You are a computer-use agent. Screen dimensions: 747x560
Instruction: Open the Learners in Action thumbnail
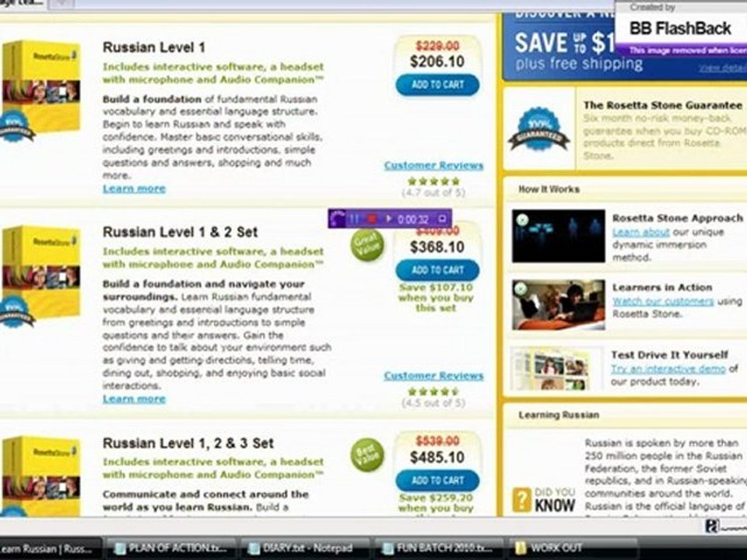click(559, 305)
